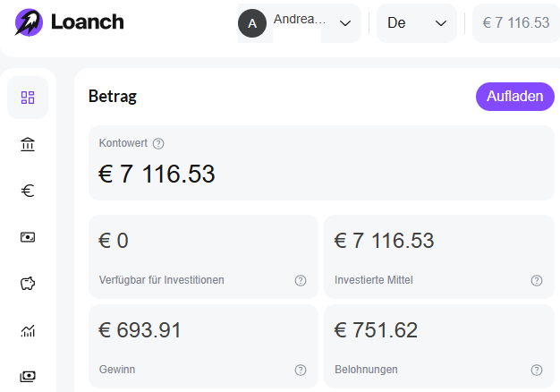This screenshot has width=560, height=392.
Task: Show help icon for Investierte Mittel
Action: click(537, 280)
